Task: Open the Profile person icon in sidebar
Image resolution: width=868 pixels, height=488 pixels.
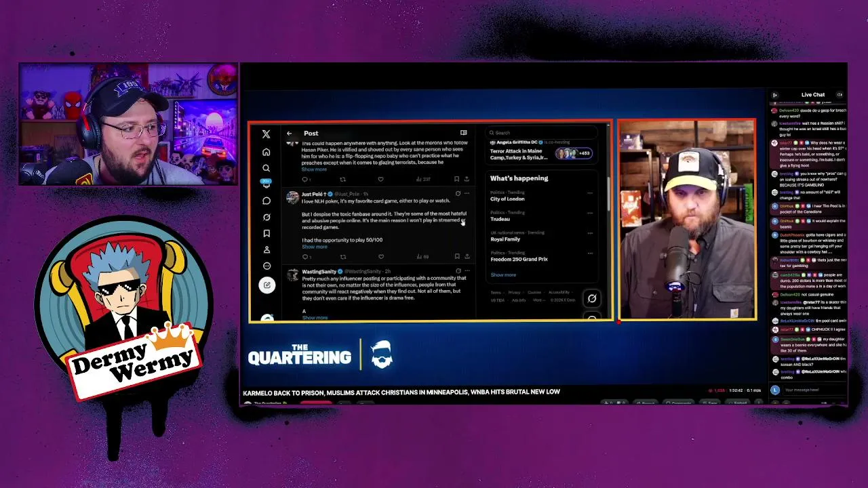Action: (266, 249)
